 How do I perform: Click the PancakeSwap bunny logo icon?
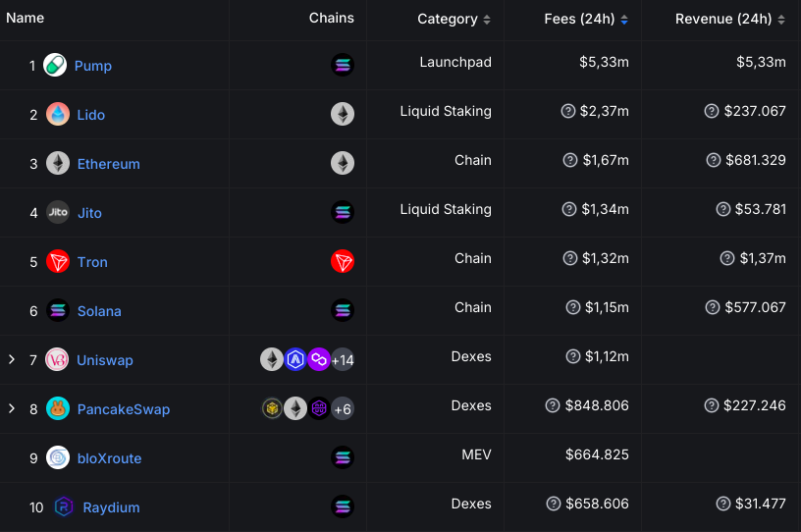(x=58, y=409)
